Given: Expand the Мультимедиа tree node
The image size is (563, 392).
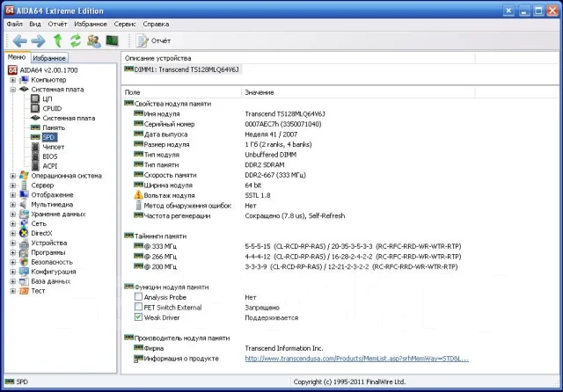Looking at the screenshot, I should tap(12, 205).
